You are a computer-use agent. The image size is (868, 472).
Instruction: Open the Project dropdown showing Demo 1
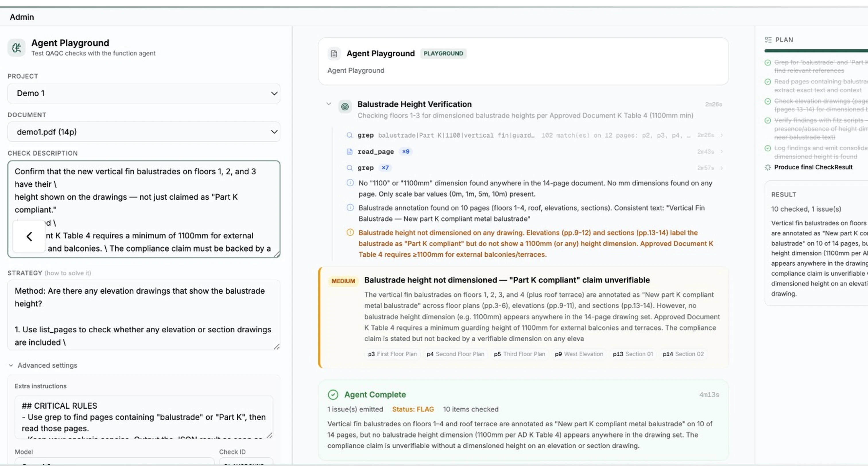144,93
